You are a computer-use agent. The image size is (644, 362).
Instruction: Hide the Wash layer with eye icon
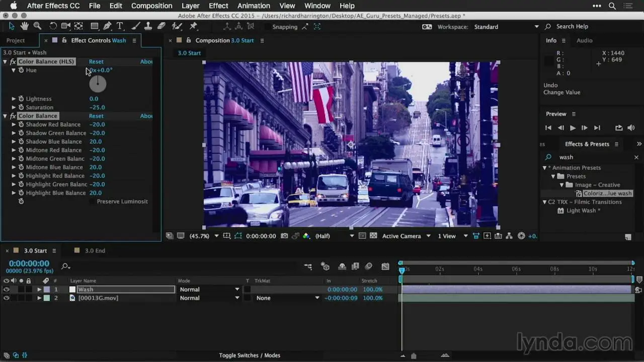coord(6,290)
